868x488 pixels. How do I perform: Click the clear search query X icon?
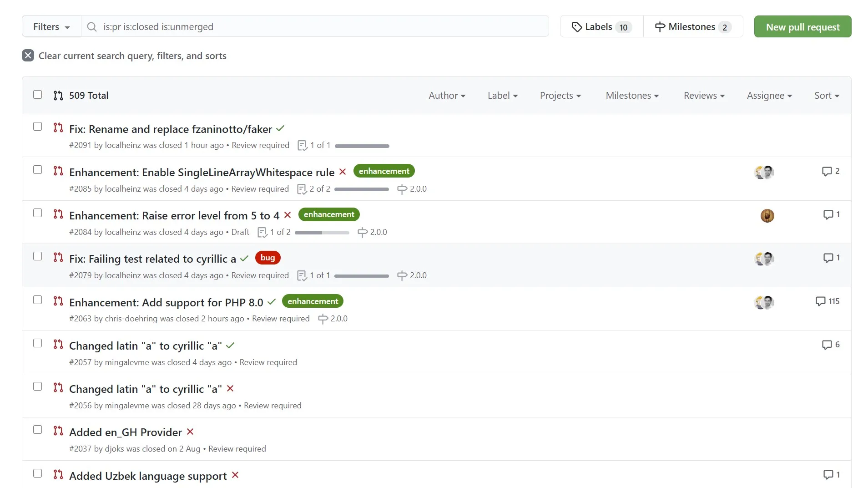(28, 56)
